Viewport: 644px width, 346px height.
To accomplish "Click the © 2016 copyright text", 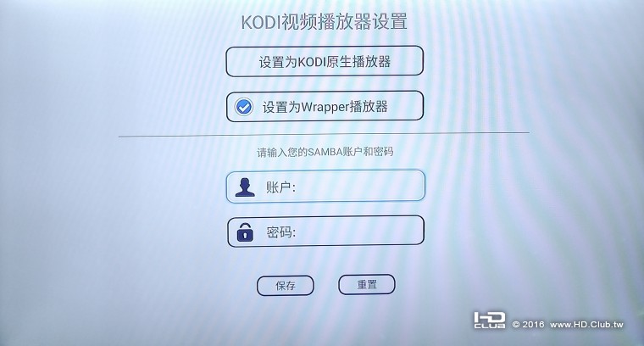I will tap(528, 325).
